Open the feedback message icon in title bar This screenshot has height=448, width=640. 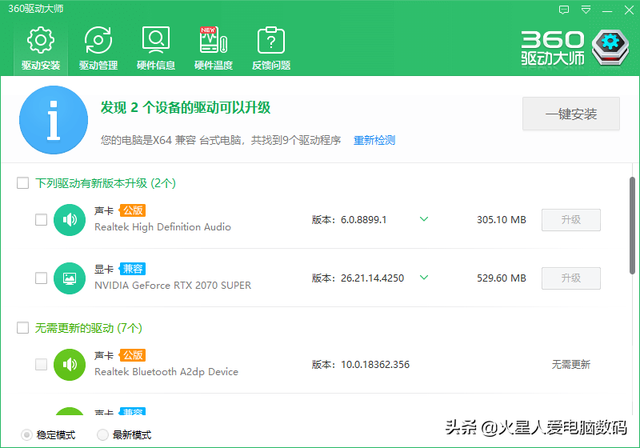(x=564, y=10)
